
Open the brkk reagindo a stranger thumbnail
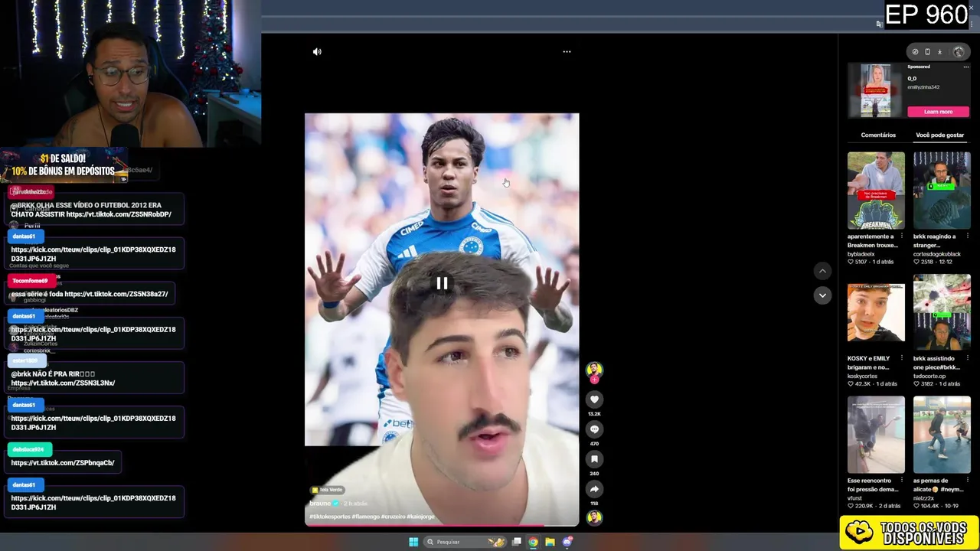click(x=942, y=191)
